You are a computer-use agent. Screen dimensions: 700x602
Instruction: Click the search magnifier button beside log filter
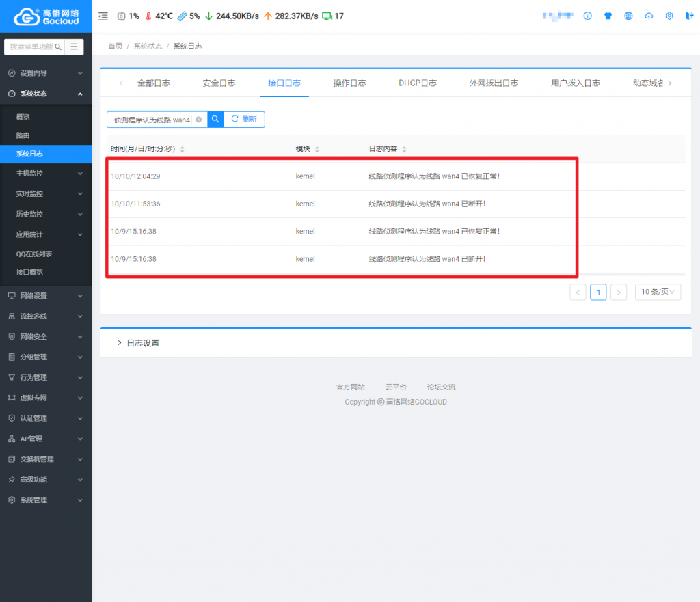click(215, 119)
